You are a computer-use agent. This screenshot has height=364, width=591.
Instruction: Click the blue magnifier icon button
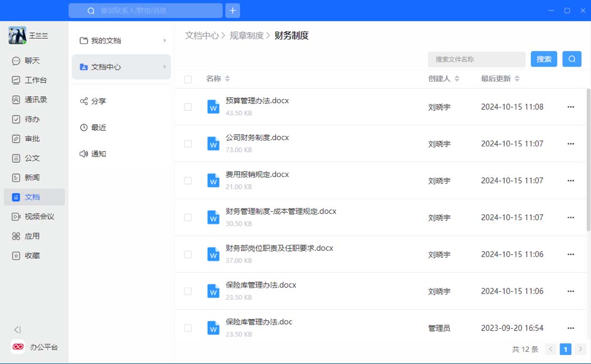click(571, 59)
